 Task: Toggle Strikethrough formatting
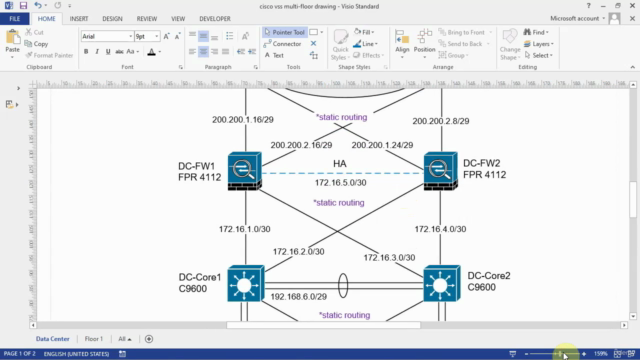pos(119,51)
